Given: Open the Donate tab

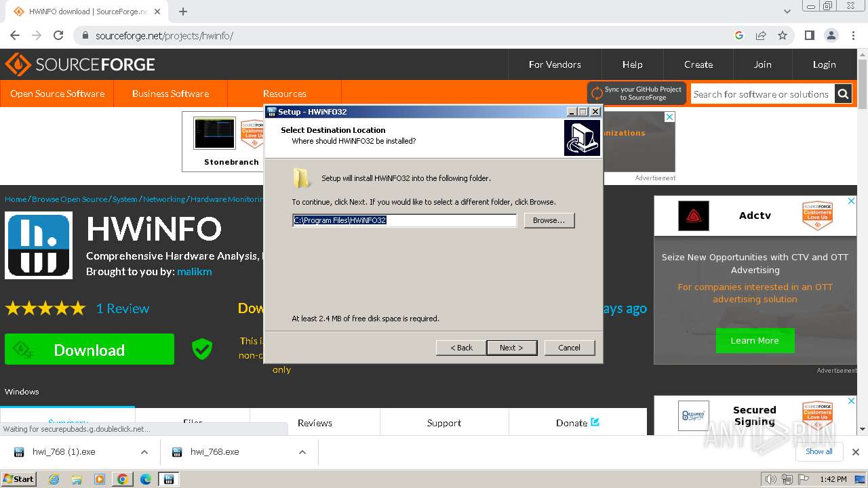Looking at the screenshot, I should [578, 423].
